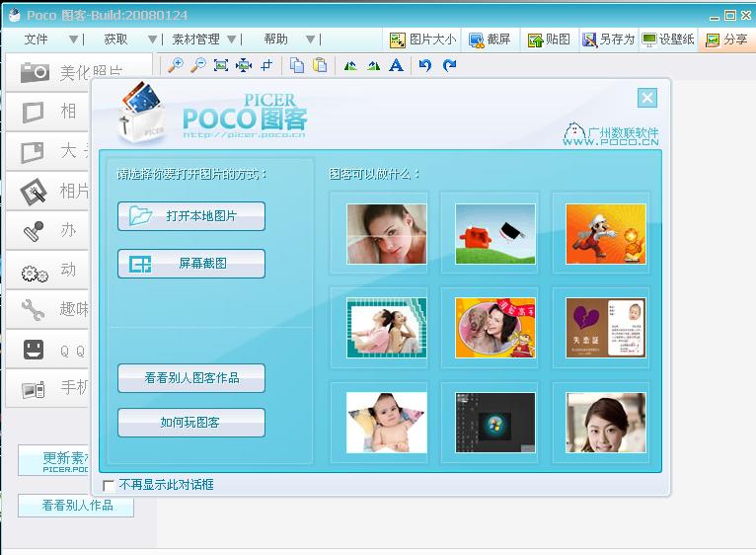Click the flip horizontal icon

click(350, 65)
